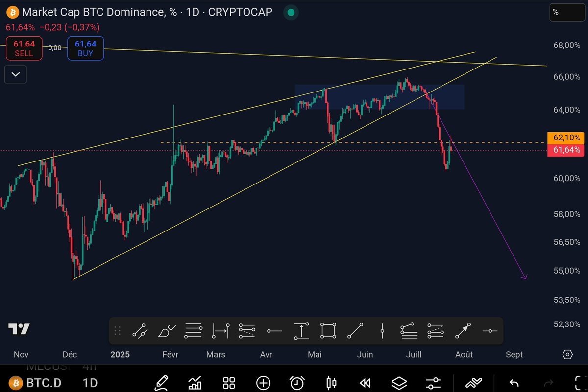Select the Horizontal Ray drawing tool
The height and width of the screenshot is (392, 588).
click(274, 331)
